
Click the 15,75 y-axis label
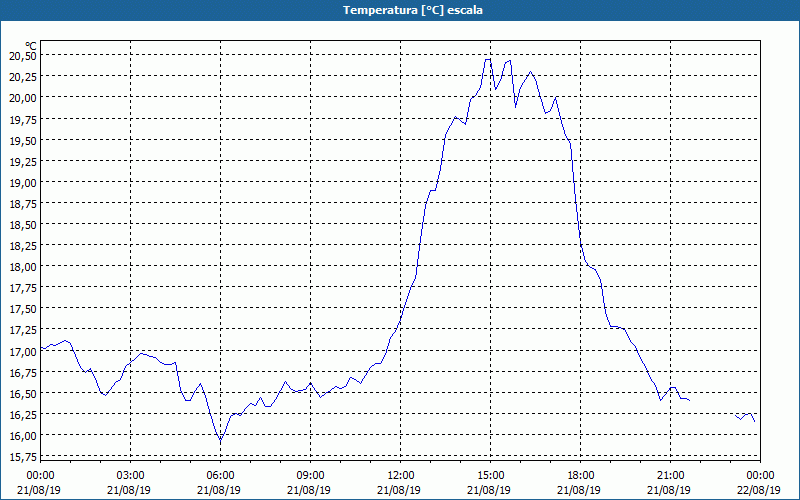(x=23, y=457)
